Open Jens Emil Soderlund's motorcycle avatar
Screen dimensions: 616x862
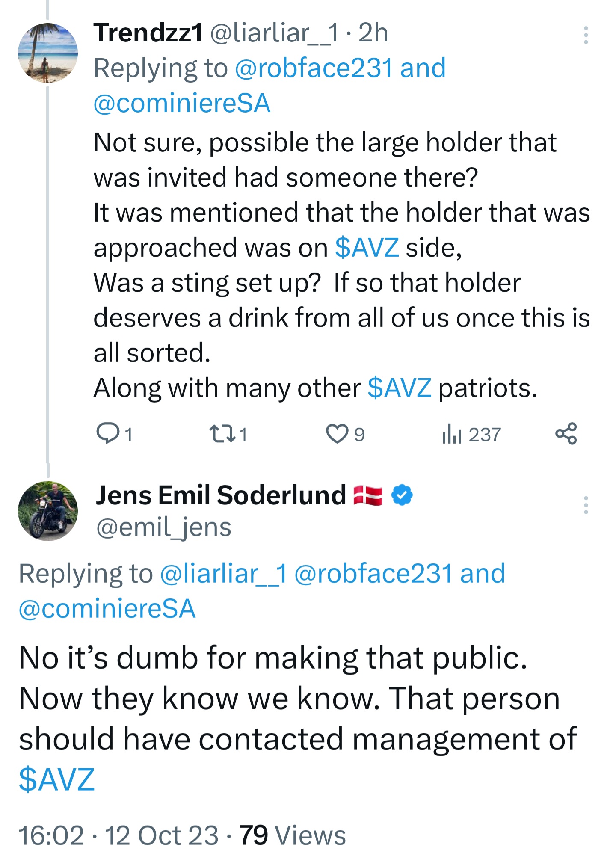[48, 511]
